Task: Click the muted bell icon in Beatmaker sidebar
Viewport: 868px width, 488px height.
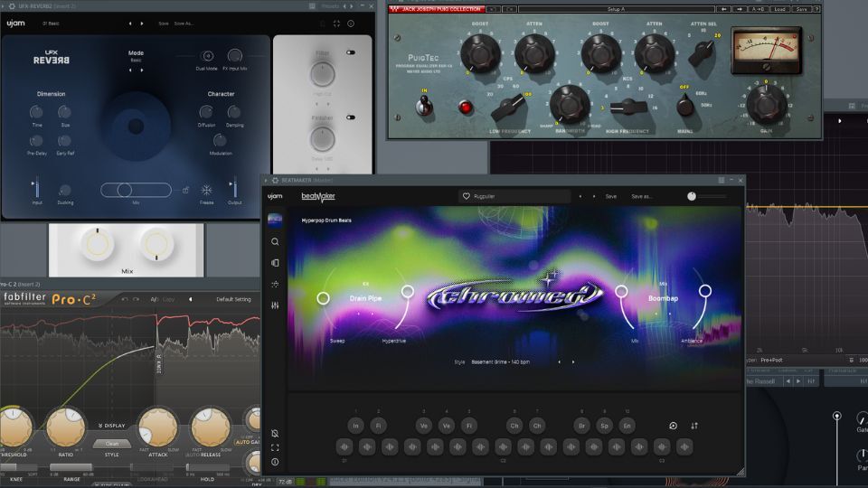Action: (x=275, y=433)
